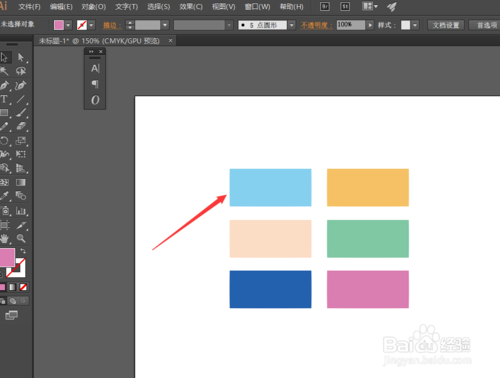Select the Type tool
The image size is (500, 378).
tap(4, 99)
